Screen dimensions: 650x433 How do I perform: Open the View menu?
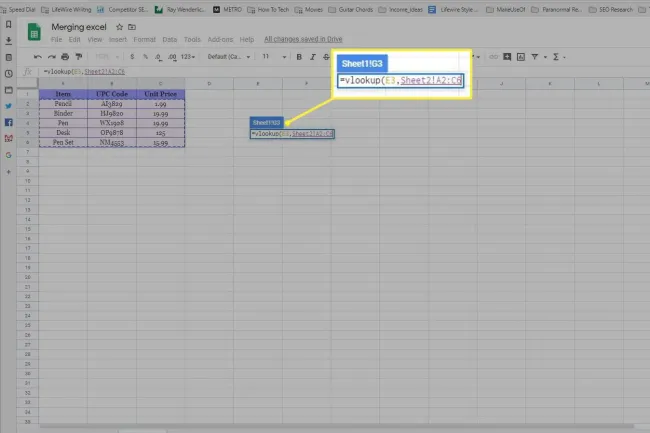[95, 39]
